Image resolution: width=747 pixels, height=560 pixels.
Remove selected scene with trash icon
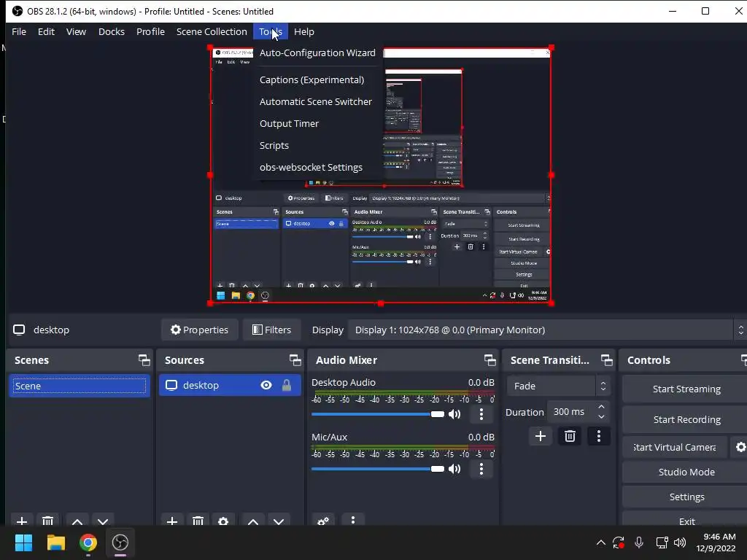[x=47, y=521]
